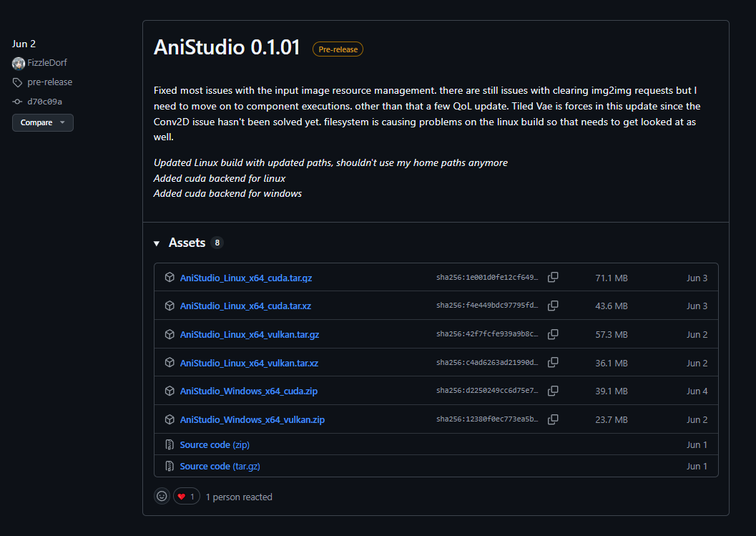Click the sha256:d2250249cc6d75e7 hash text

click(487, 390)
